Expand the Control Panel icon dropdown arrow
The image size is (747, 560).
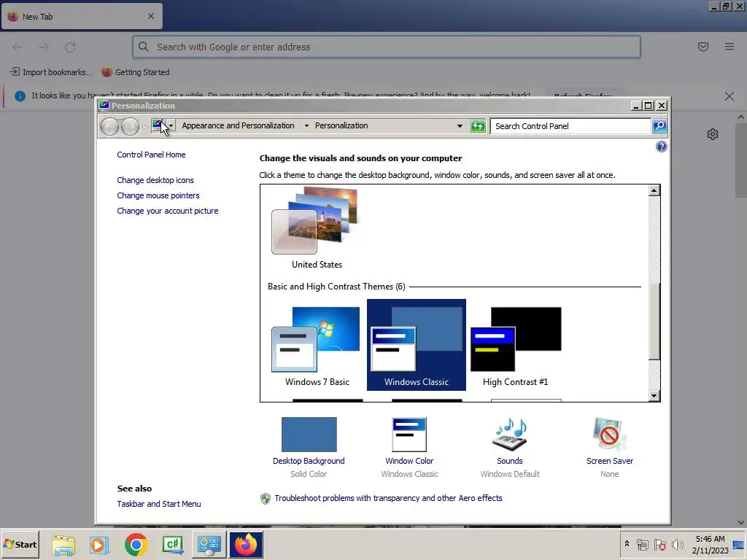click(171, 125)
